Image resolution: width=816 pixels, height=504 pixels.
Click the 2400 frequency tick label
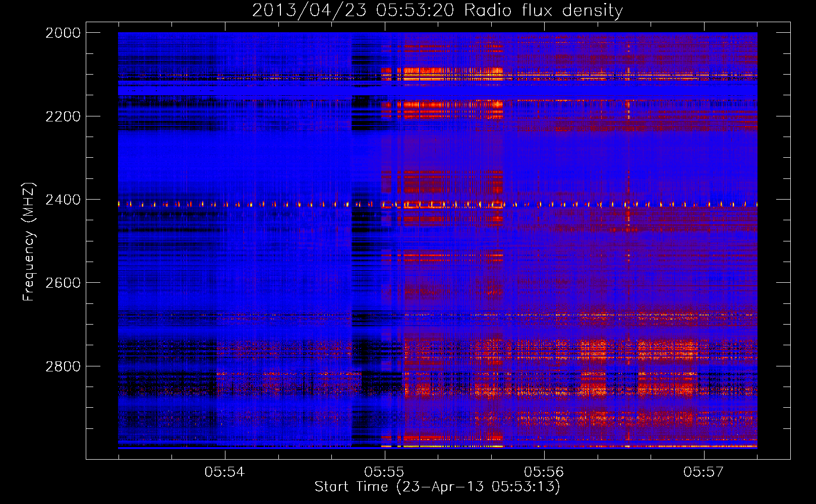(63, 200)
